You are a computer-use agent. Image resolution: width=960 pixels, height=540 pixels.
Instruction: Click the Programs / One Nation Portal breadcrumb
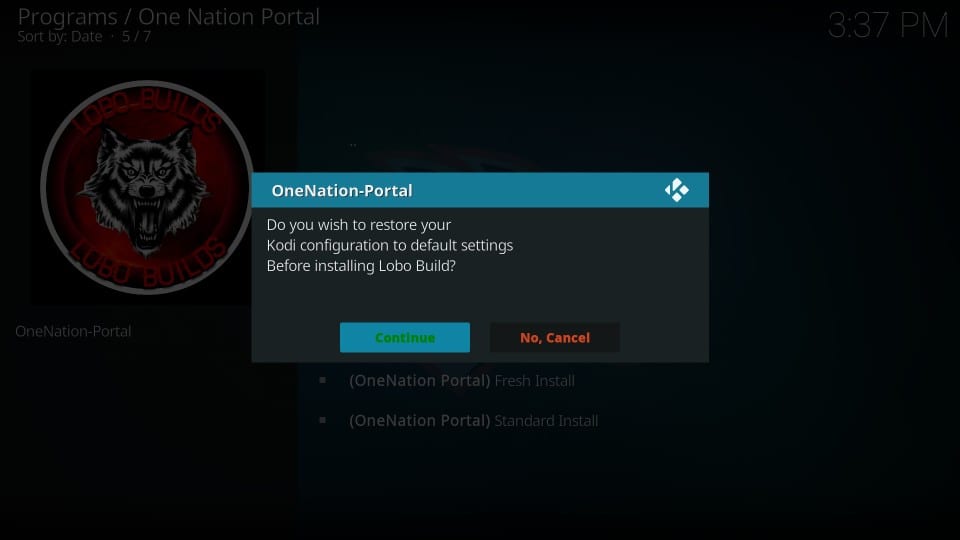click(168, 17)
